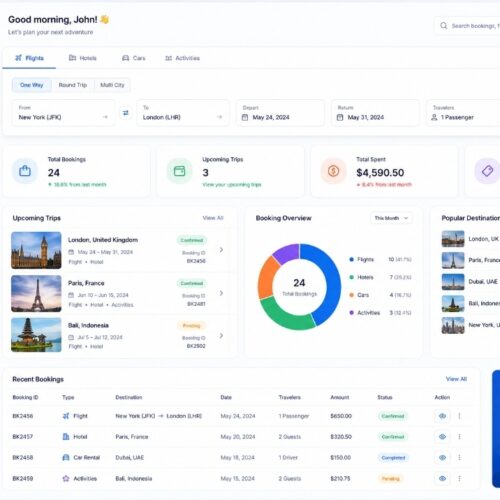This screenshot has height=500, width=500.
Task: Click the Return calendar icon
Action: point(340,117)
